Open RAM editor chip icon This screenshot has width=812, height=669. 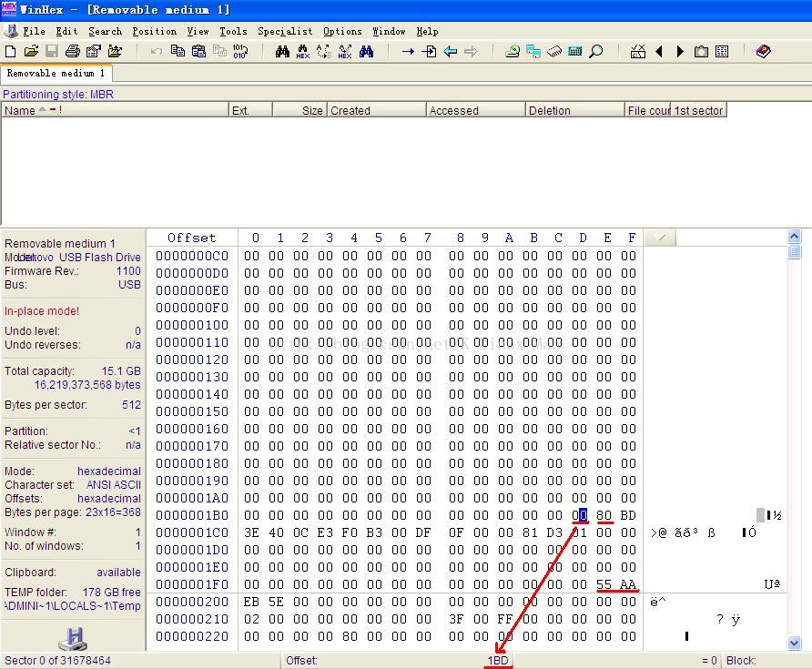click(554, 51)
